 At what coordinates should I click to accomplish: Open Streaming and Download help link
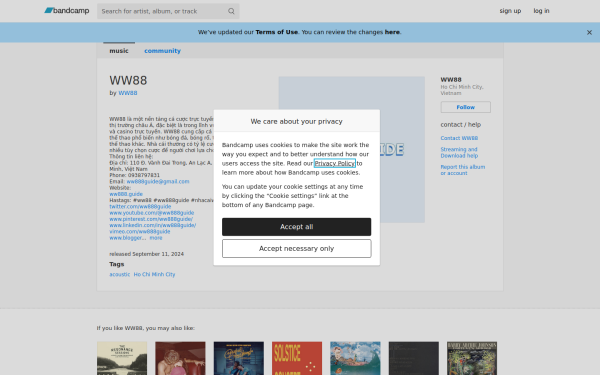click(459, 152)
